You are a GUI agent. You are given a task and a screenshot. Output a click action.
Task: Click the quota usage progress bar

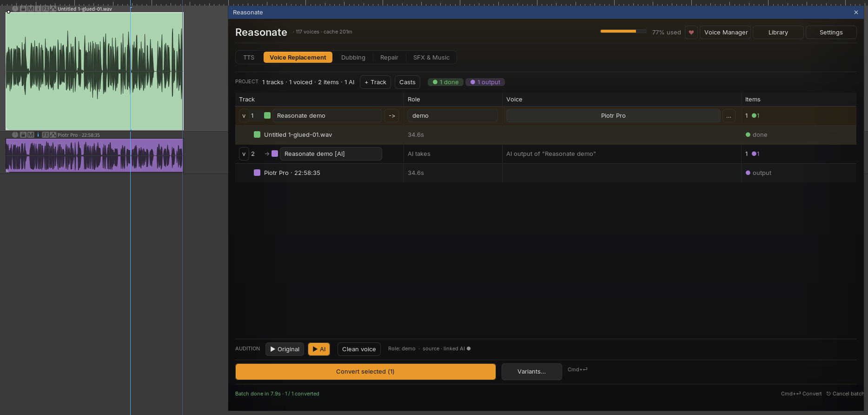(x=623, y=32)
